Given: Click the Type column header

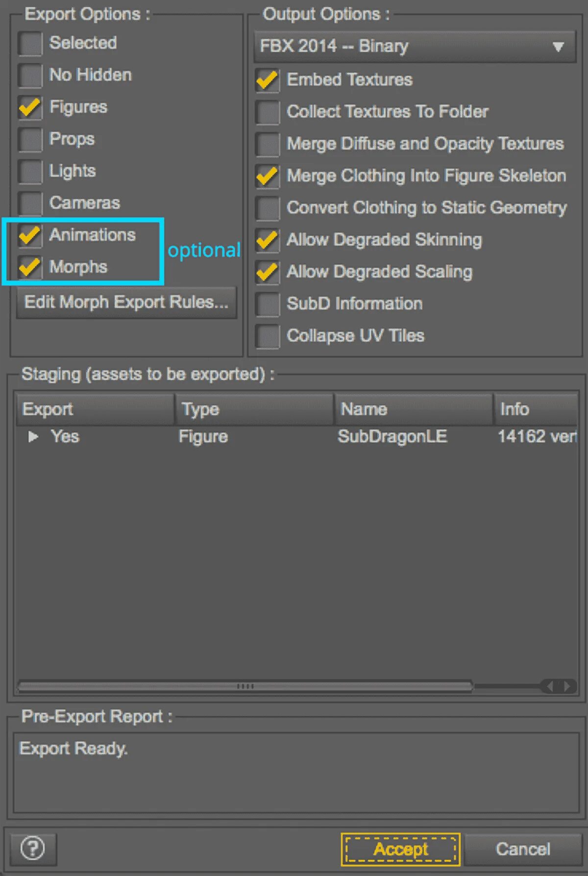Looking at the screenshot, I should coord(254,409).
